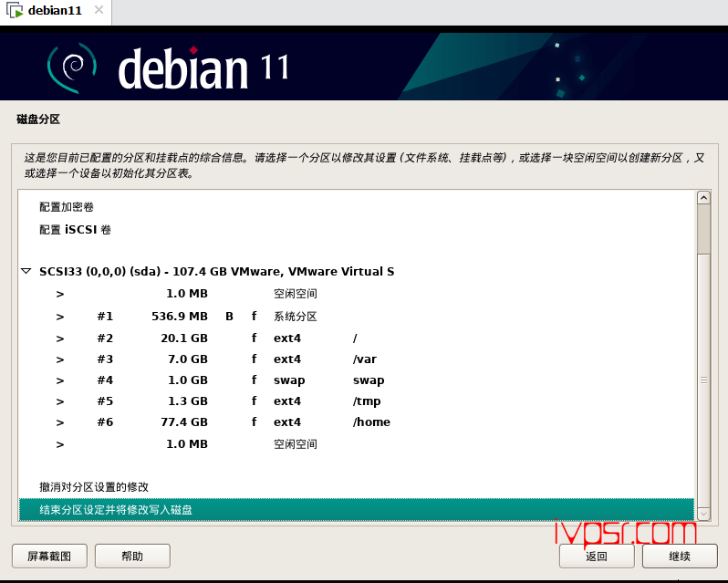Select partition #3 7.0 GB /var

coord(357,359)
